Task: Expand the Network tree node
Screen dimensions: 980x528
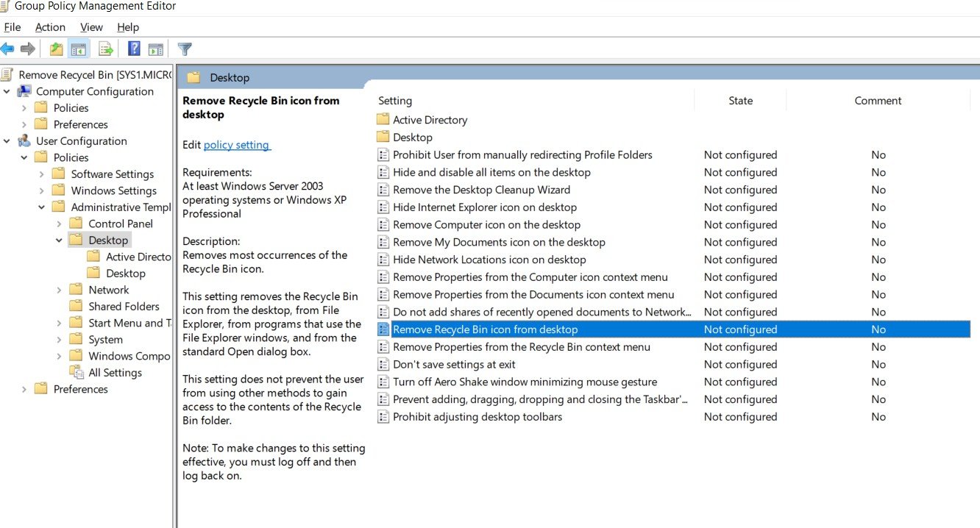Action: click(60, 290)
